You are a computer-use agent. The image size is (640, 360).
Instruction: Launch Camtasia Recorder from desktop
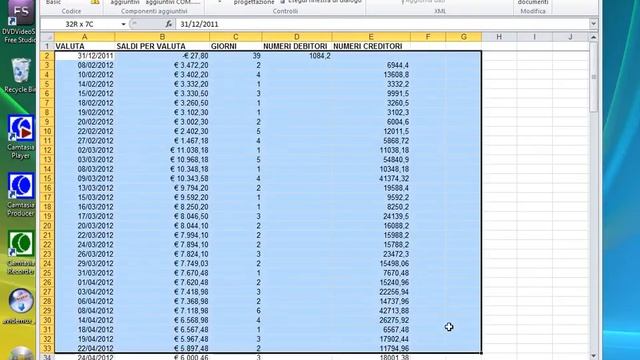[x=20, y=253]
